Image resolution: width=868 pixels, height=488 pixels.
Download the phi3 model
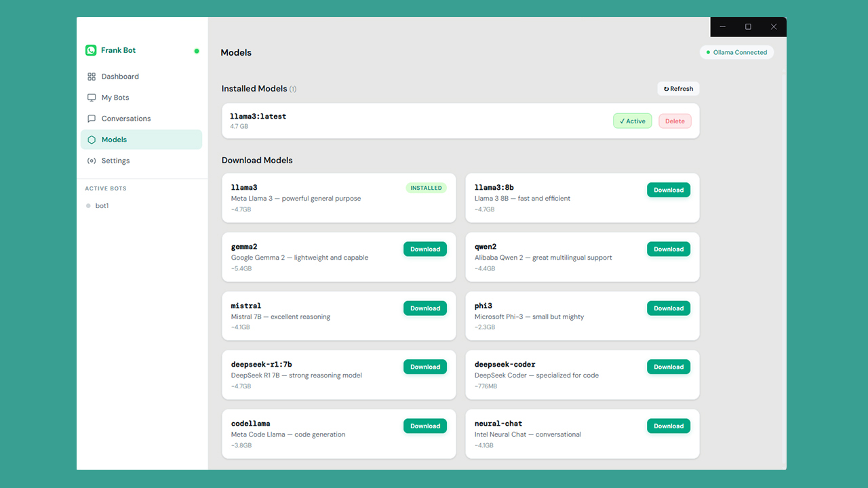(x=669, y=308)
